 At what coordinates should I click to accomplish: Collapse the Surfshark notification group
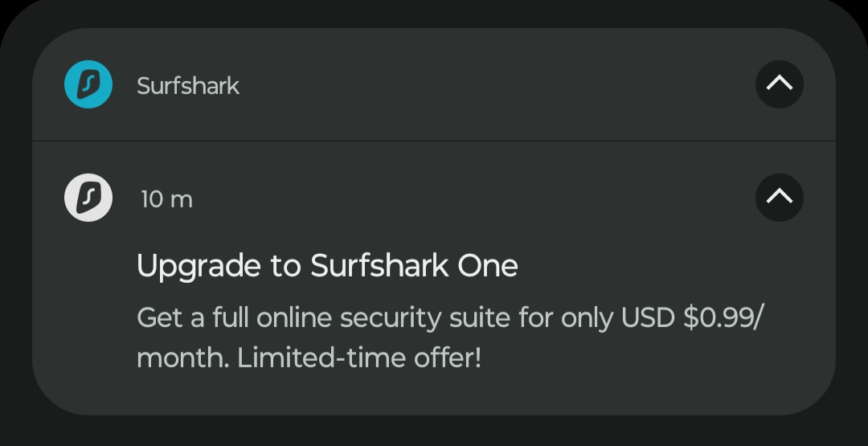(x=780, y=84)
